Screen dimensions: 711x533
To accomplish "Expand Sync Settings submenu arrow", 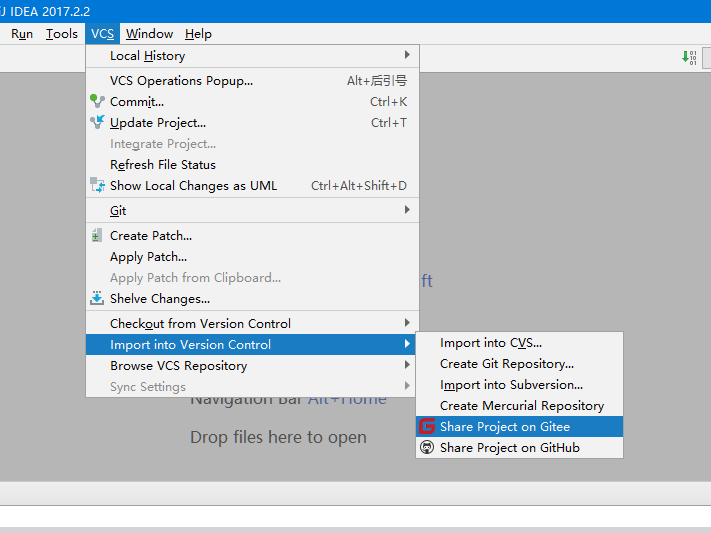I will 407,386.
